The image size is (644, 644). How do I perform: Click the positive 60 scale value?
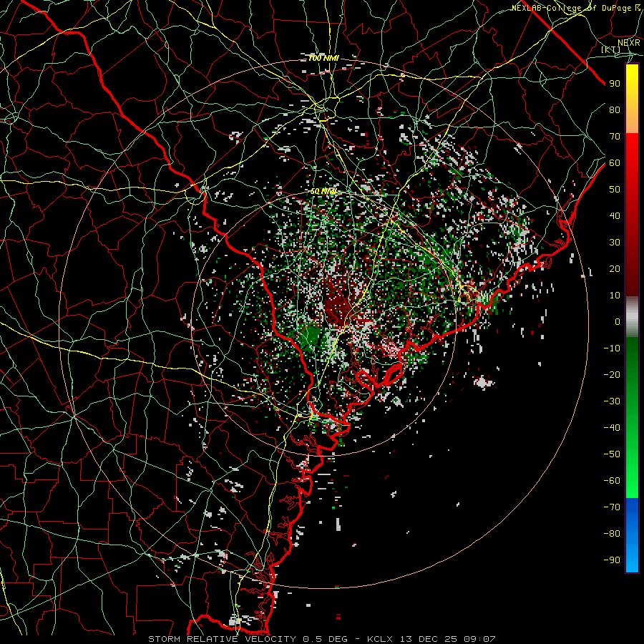tap(615, 163)
